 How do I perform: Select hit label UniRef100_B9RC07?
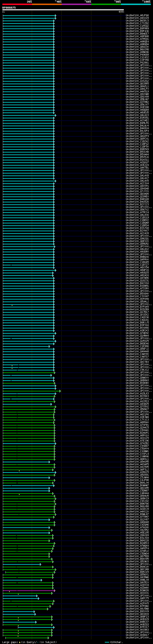137,622
